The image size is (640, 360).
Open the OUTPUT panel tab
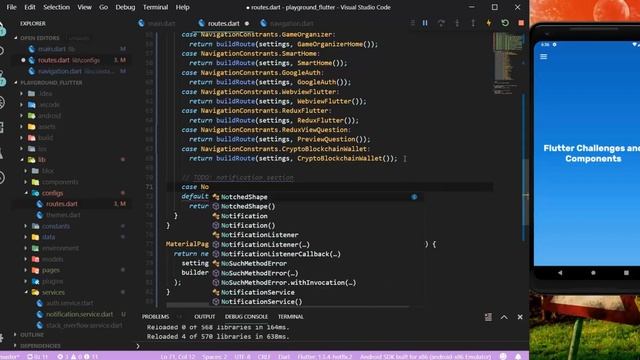click(204, 317)
